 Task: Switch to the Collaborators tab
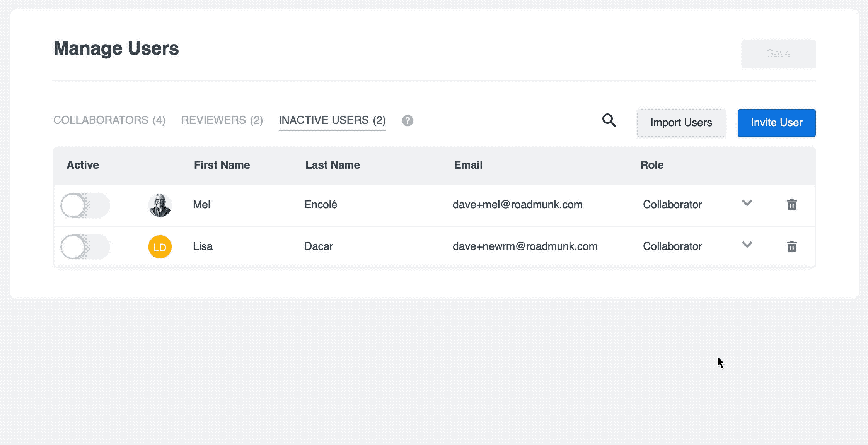tap(109, 120)
